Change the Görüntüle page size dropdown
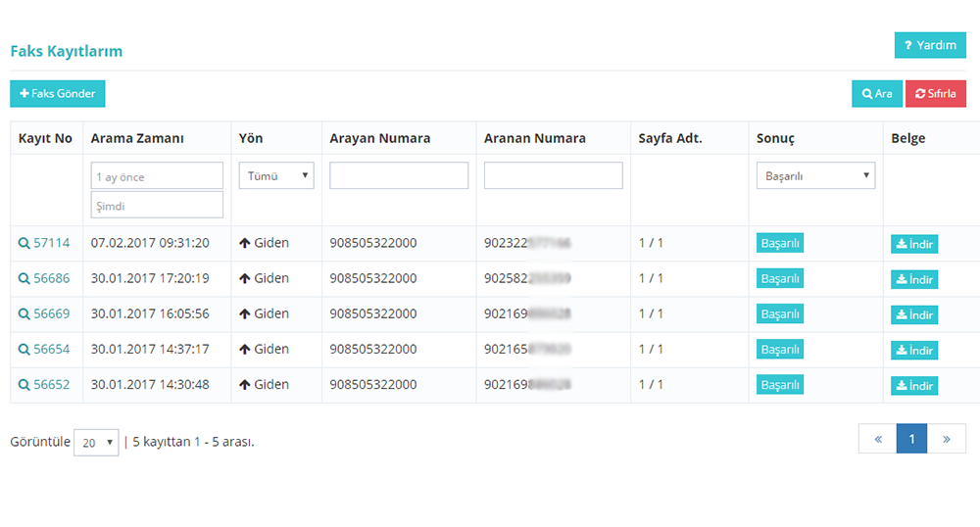The height and width of the screenshot is (527, 980). [x=96, y=443]
